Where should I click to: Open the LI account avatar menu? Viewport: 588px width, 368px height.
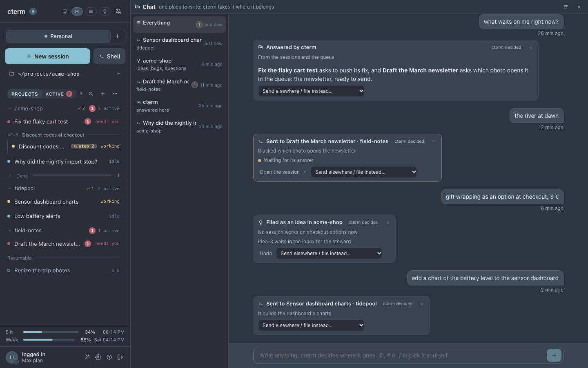coord(12,357)
